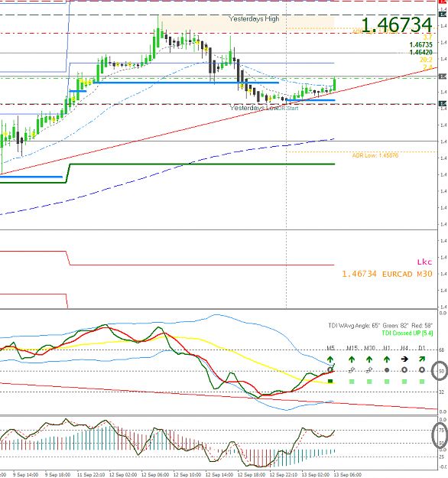This screenshot has width=448, height=478.
Task: Click the small signal icon under M30
Action: pos(369,370)
